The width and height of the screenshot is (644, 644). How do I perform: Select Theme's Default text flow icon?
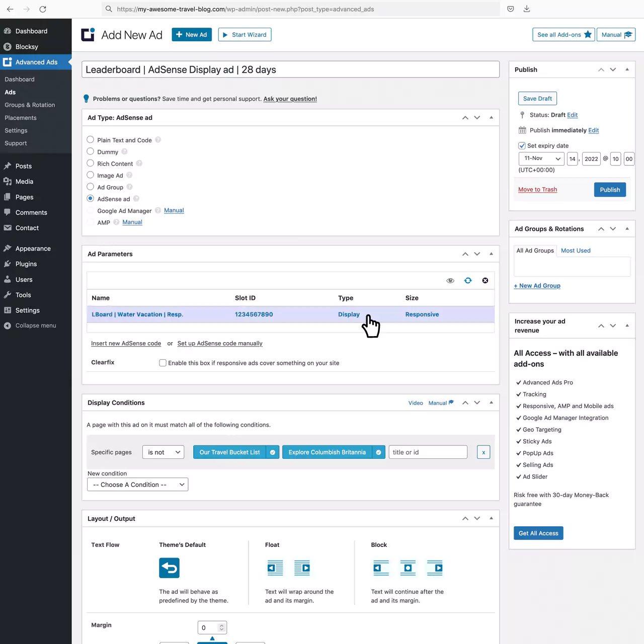(170, 568)
